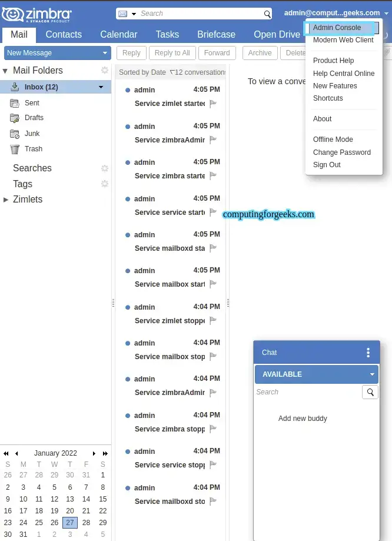Viewport: 392px width, 541px height.
Task: Flag the 'Service service stopp' message
Action: (213, 464)
